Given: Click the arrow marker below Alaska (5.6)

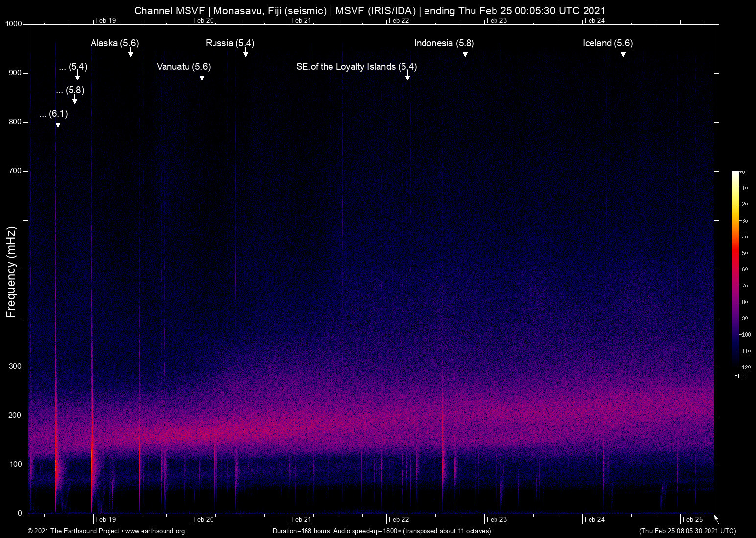Looking at the screenshot, I should tap(131, 53).
